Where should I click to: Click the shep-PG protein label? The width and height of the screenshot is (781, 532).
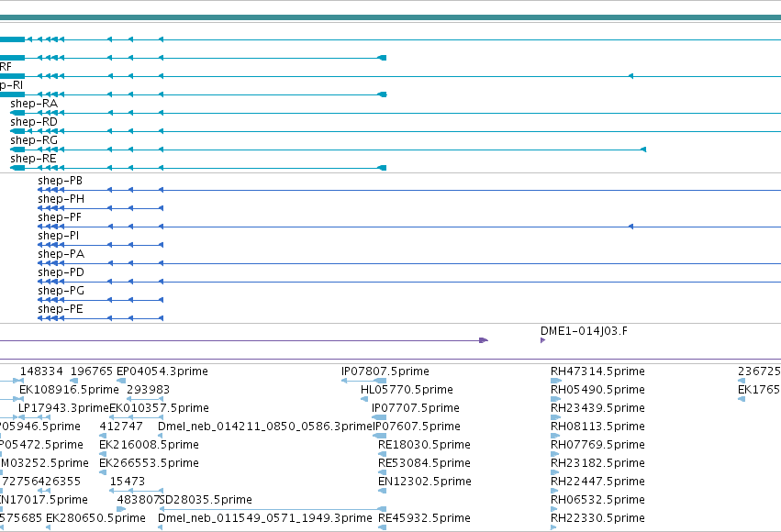click(61, 291)
